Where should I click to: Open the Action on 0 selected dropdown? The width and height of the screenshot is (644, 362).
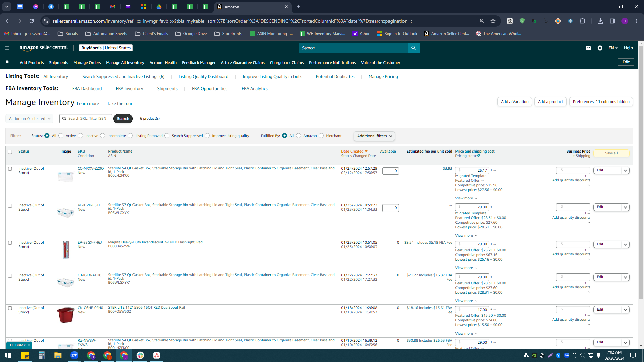click(x=30, y=119)
